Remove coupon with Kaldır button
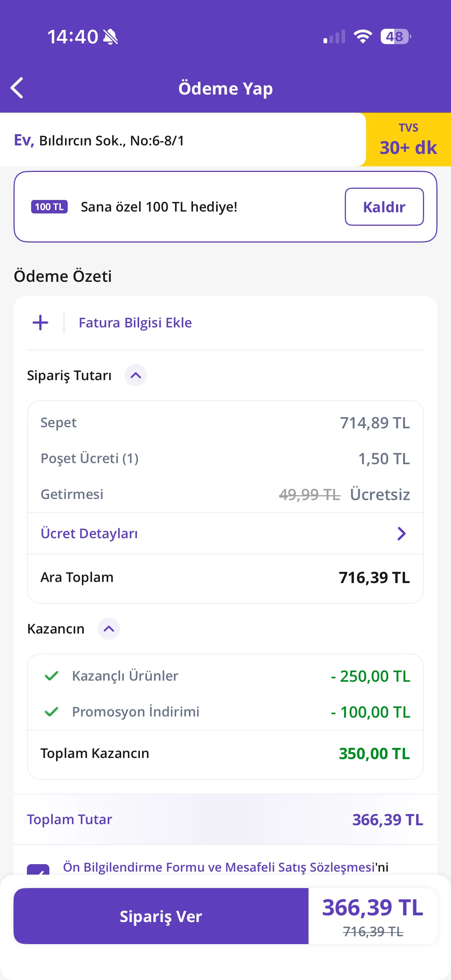 384,207
